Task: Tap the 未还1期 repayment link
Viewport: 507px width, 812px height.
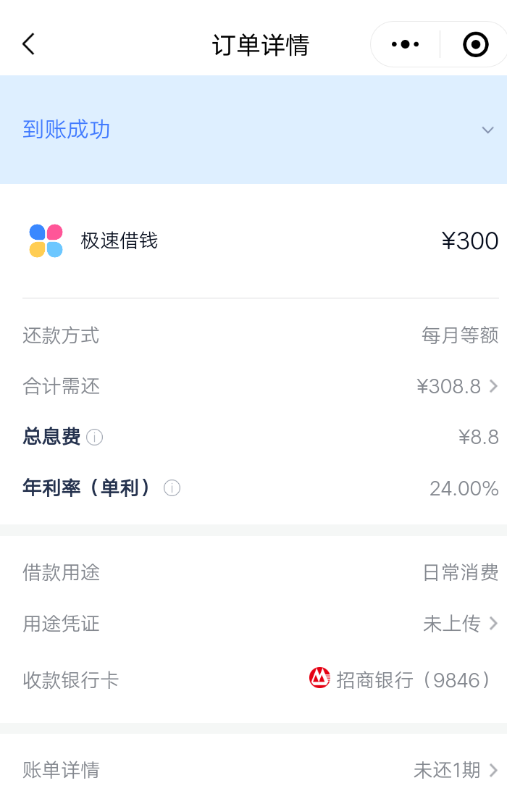Action: point(446,770)
